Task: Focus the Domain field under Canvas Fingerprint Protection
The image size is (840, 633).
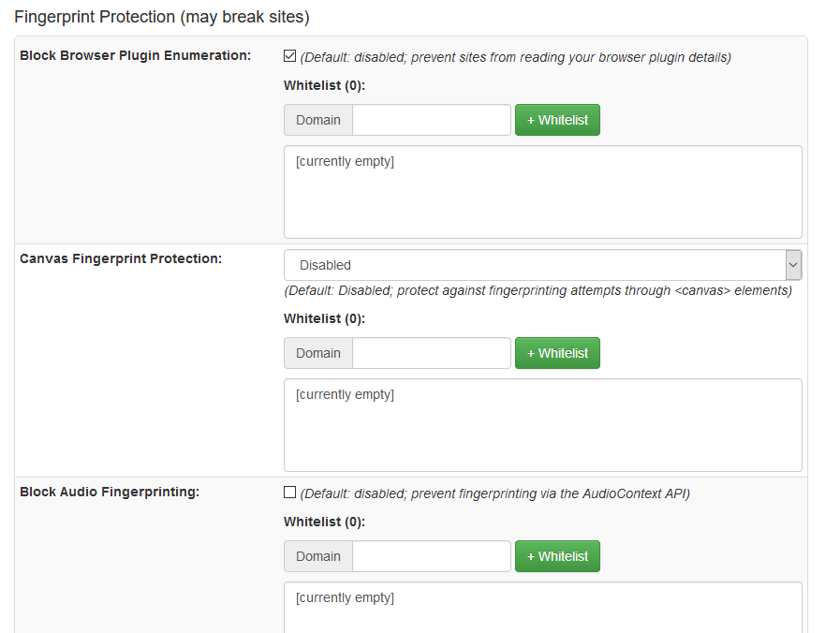Action: [432, 353]
